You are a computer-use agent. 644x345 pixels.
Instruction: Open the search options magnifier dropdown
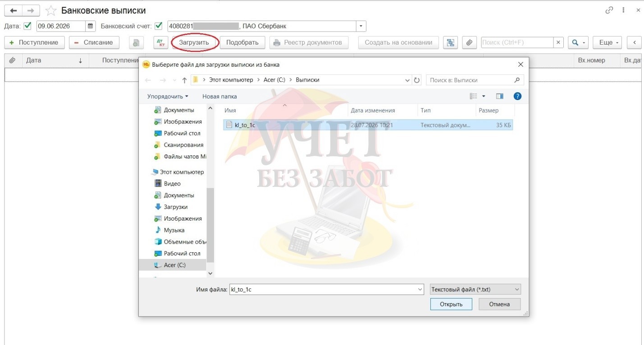point(578,42)
